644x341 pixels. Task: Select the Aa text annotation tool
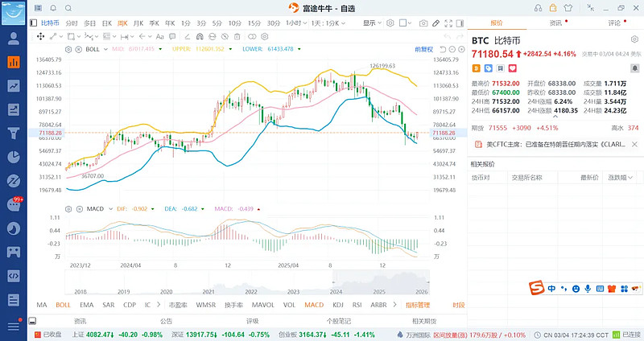tap(159, 36)
